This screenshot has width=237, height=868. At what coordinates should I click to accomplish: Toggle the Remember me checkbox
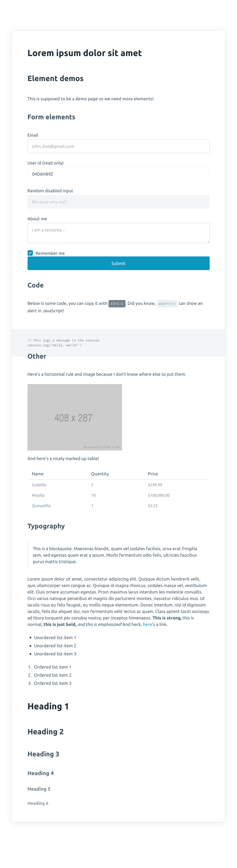pyautogui.click(x=30, y=253)
